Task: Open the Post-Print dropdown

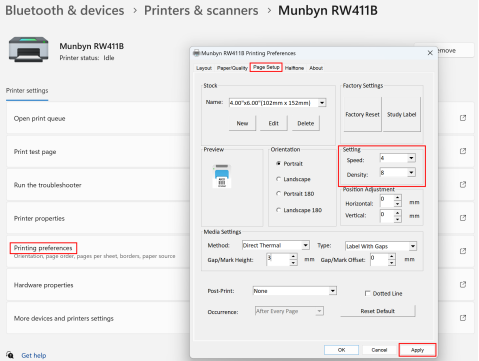Action: pos(333,291)
